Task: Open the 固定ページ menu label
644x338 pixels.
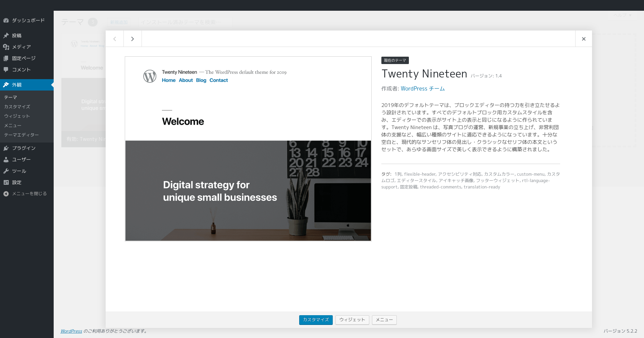Action: (24, 58)
